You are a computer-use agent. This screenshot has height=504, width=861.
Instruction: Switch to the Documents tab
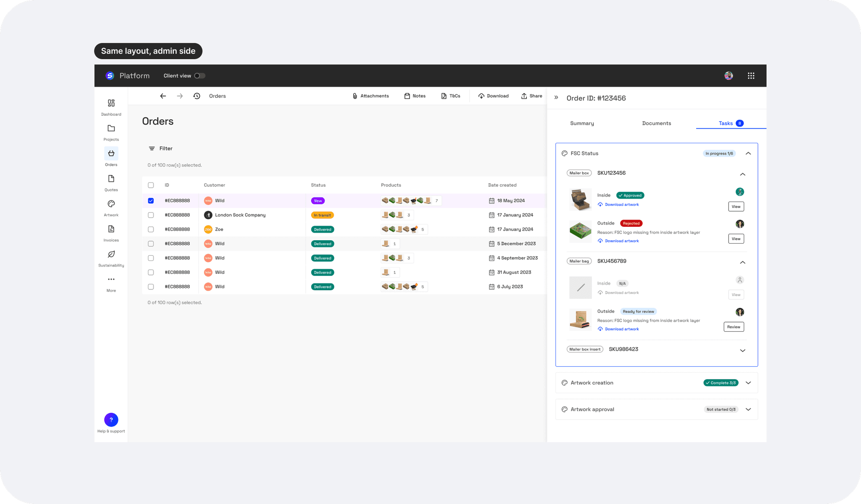[x=656, y=123]
